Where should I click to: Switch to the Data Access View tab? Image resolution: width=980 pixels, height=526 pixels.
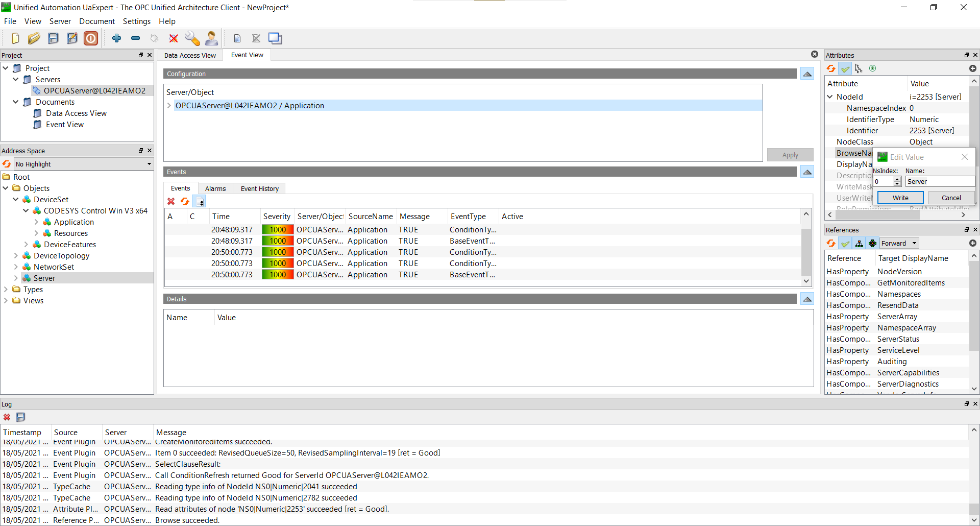click(190, 55)
